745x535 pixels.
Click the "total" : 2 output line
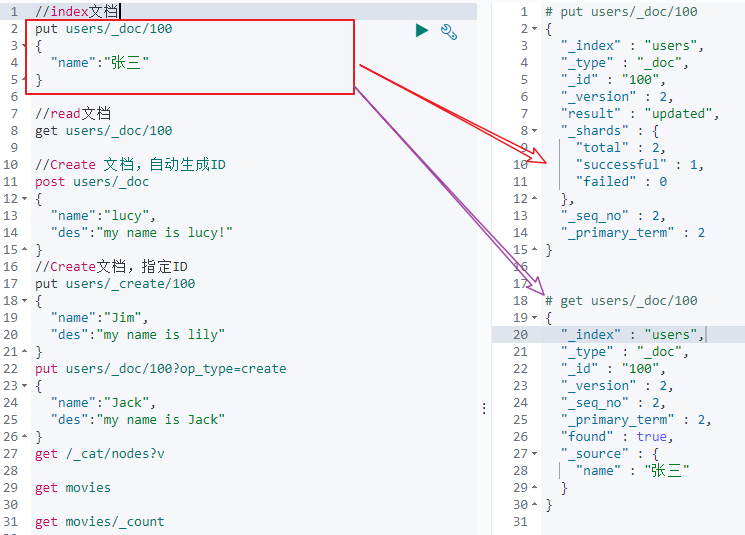point(621,148)
